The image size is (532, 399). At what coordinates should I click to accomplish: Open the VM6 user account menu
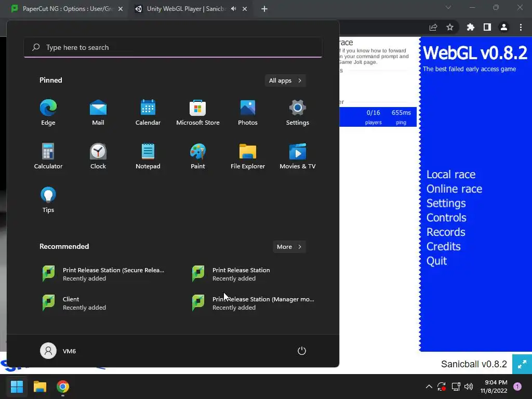point(58,351)
